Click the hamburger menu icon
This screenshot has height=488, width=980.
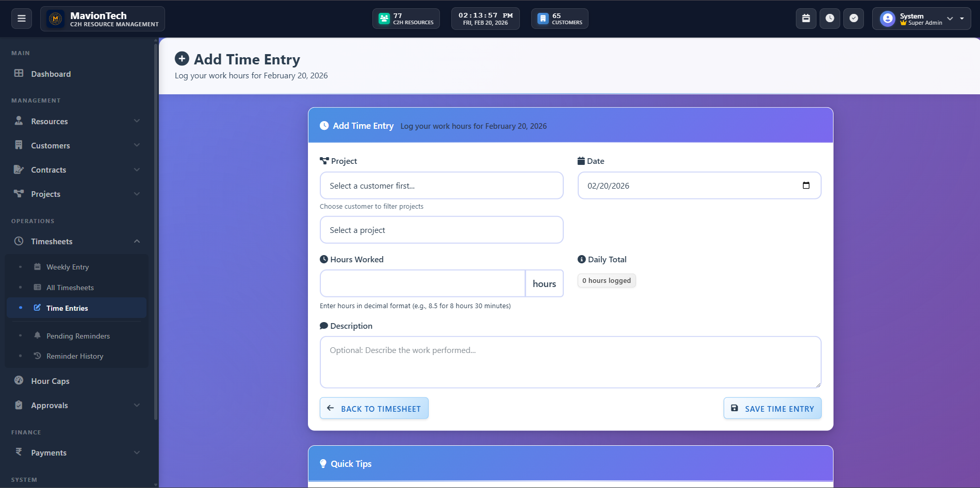(22, 19)
